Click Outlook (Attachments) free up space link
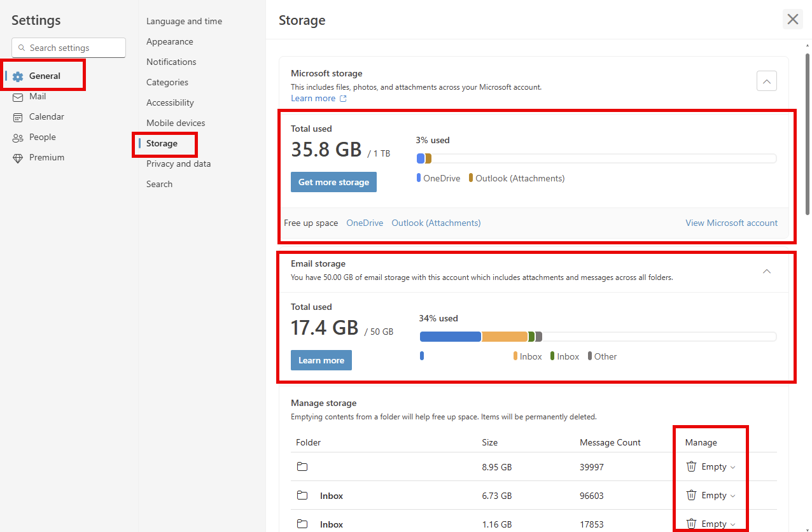 (x=436, y=223)
